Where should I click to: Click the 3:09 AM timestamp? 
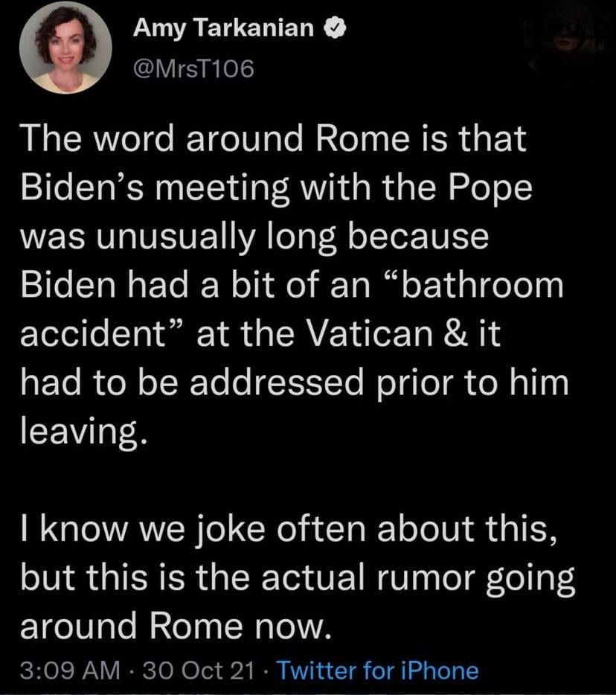(69, 670)
